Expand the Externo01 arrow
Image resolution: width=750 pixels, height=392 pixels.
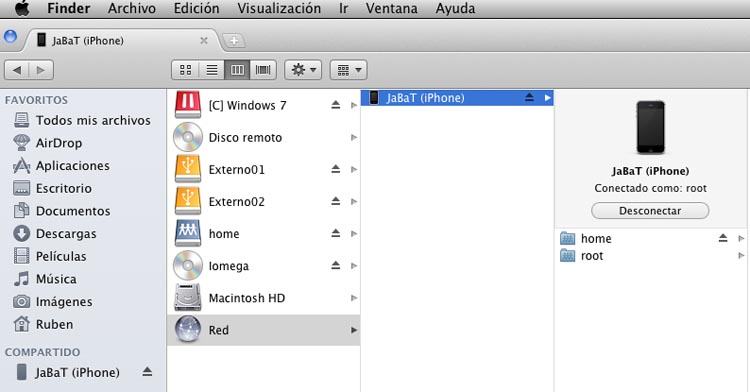tap(354, 169)
